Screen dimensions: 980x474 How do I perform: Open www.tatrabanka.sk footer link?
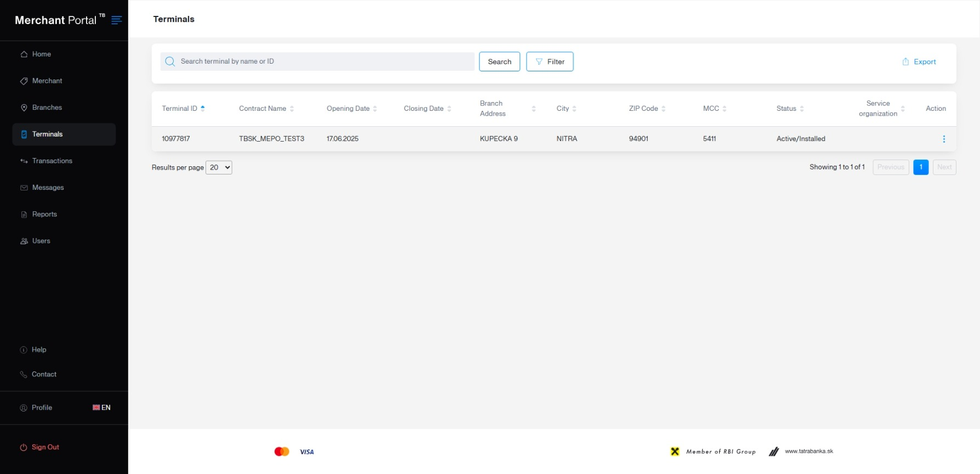tap(808, 452)
